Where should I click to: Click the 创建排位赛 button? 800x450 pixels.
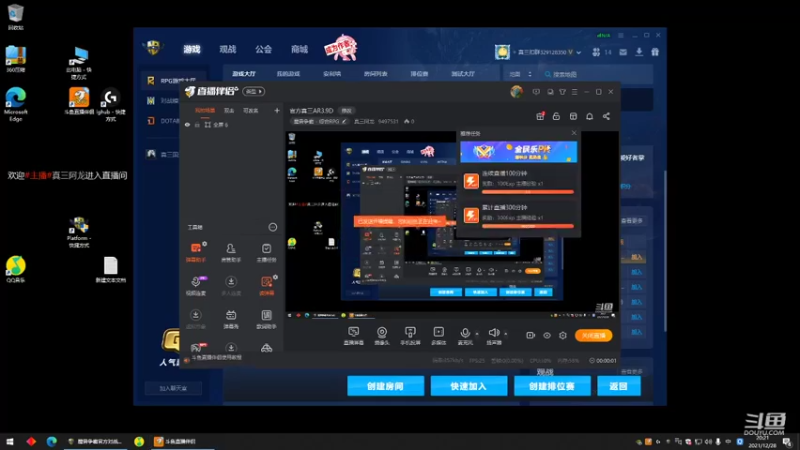pos(552,386)
